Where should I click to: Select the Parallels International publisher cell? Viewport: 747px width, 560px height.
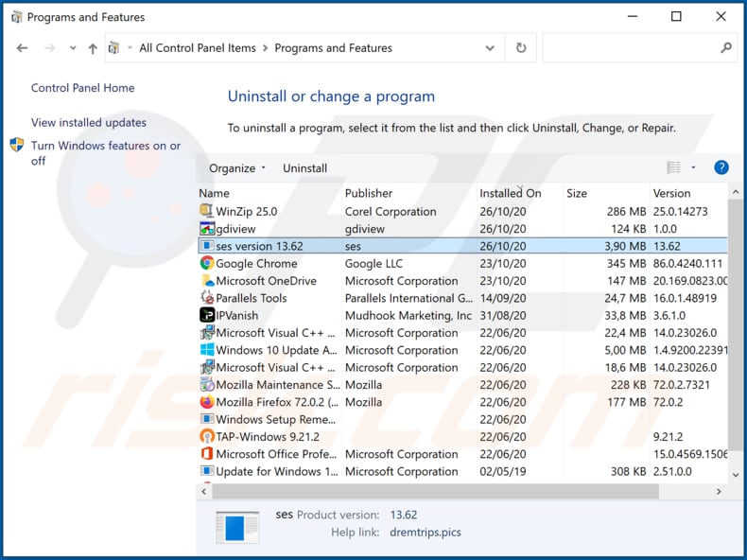408,298
